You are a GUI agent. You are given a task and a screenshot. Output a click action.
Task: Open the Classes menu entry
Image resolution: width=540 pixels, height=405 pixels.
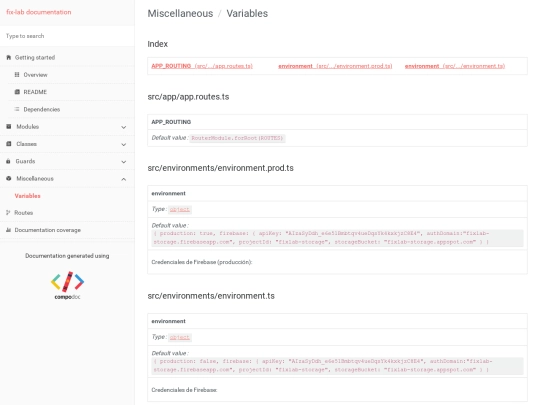pyautogui.click(x=27, y=144)
